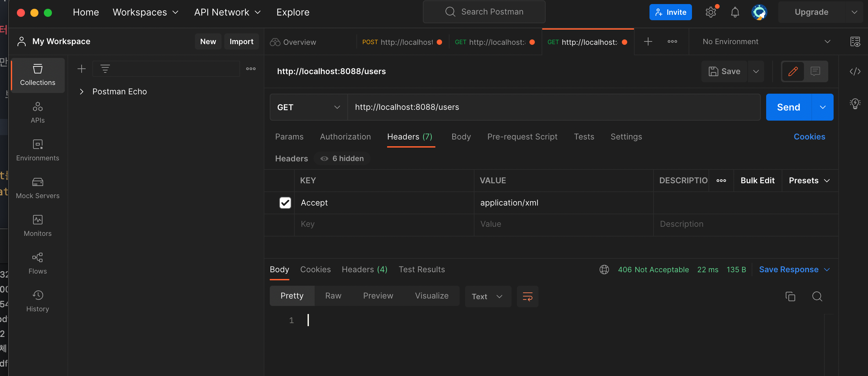Click the network globe icon in response

(604, 270)
